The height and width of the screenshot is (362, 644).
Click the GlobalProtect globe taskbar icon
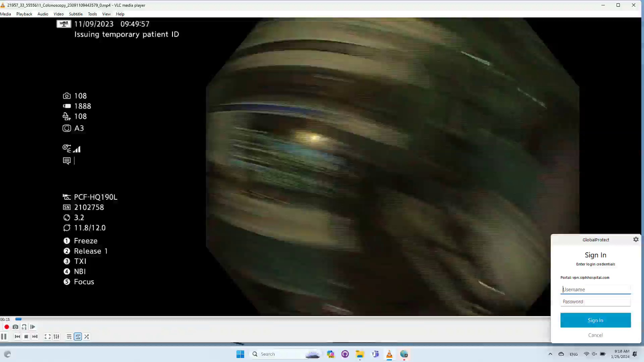(x=404, y=354)
